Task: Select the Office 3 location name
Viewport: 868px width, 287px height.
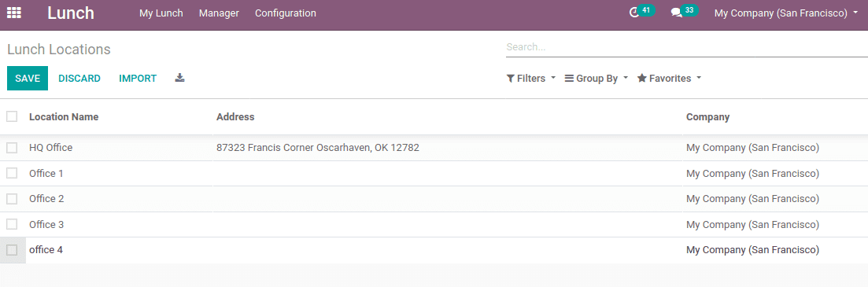Action: (x=46, y=225)
